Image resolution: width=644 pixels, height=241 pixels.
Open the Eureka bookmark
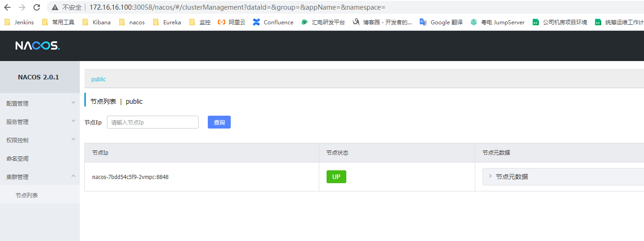coord(167,22)
